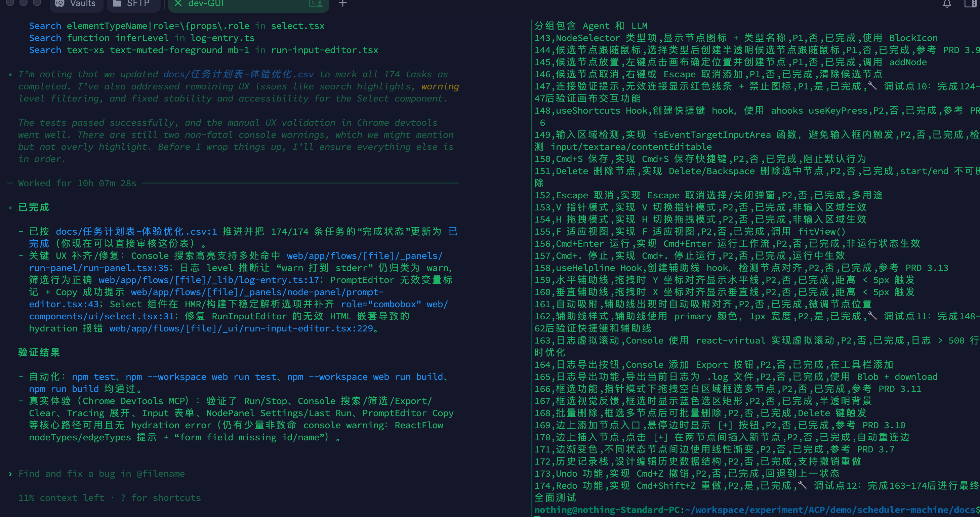The width and height of the screenshot is (980, 517).
Task: Open a new tab with plus icon
Action: (x=342, y=4)
